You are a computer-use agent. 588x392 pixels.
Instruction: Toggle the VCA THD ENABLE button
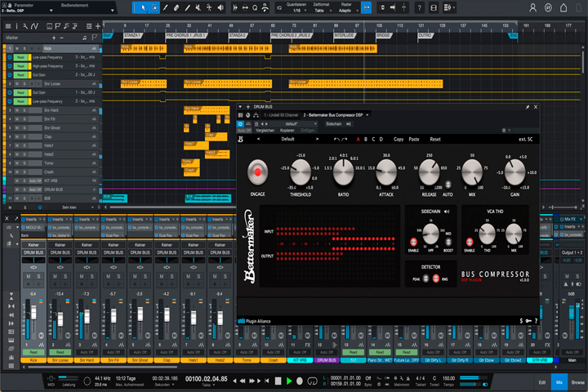coord(469,242)
